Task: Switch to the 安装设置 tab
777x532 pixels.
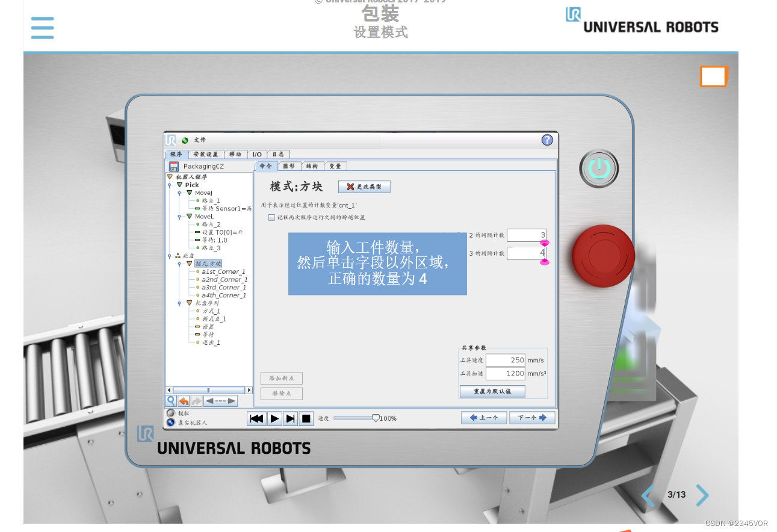Action: point(206,154)
